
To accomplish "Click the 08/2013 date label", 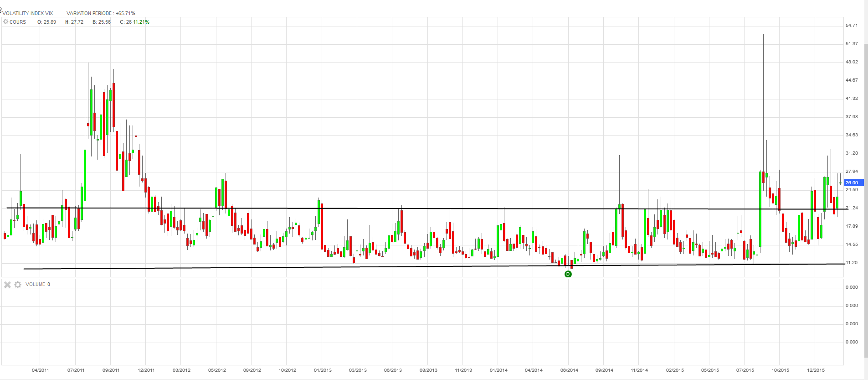I will click(428, 370).
